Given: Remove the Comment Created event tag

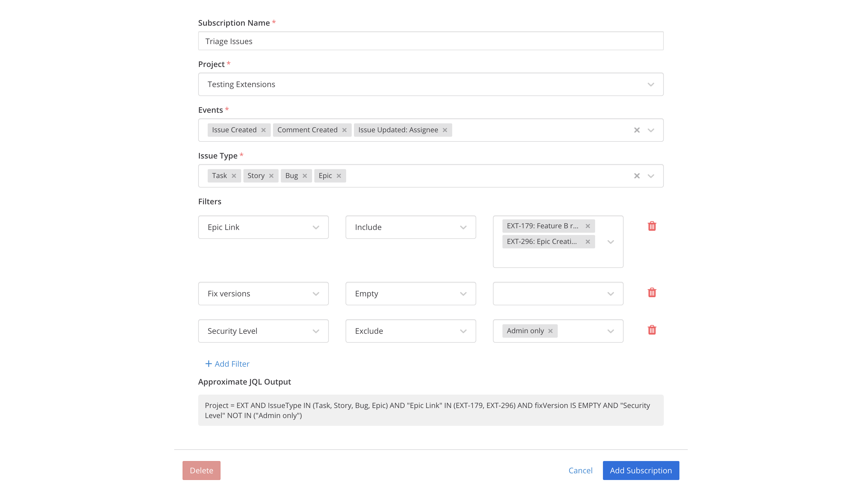Looking at the screenshot, I should (x=345, y=130).
